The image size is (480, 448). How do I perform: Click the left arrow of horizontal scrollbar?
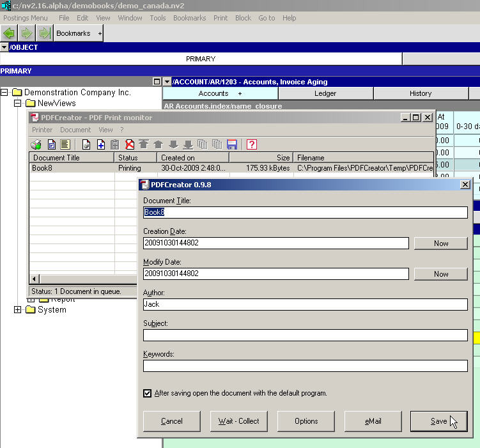click(35, 279)
